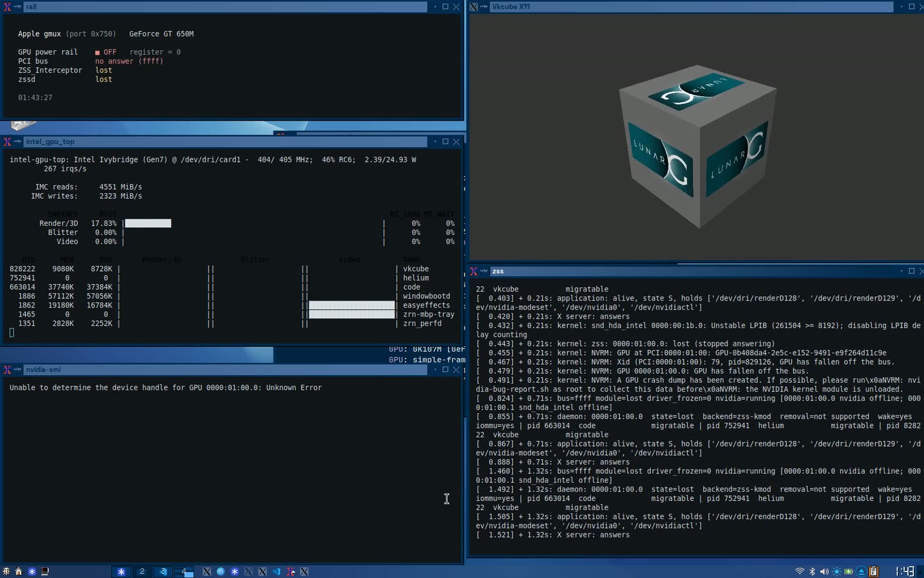Switch to virtual desktop 2 in the pager
The image size is (924, 578).
[x=142, y=572]
